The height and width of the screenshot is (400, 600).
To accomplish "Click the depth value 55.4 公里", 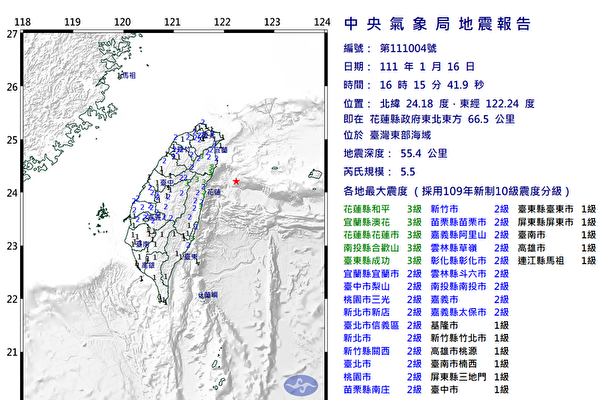I will tap(424, 153).
